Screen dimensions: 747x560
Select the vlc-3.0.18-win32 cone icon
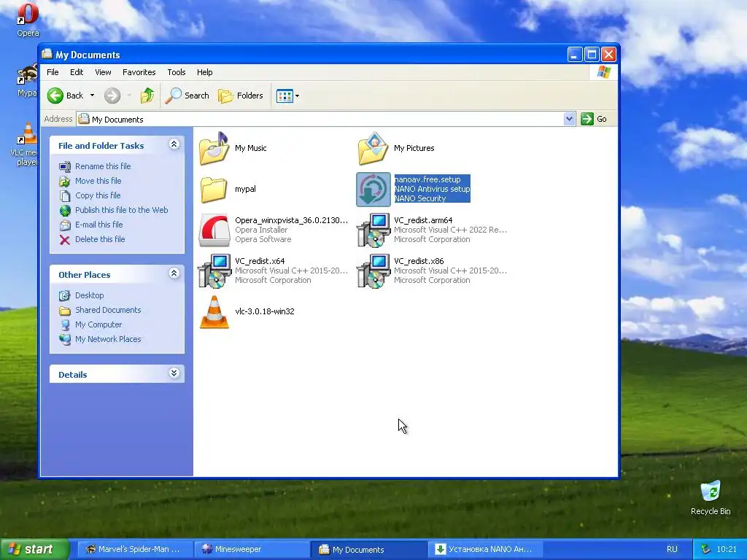coord(214,312)
